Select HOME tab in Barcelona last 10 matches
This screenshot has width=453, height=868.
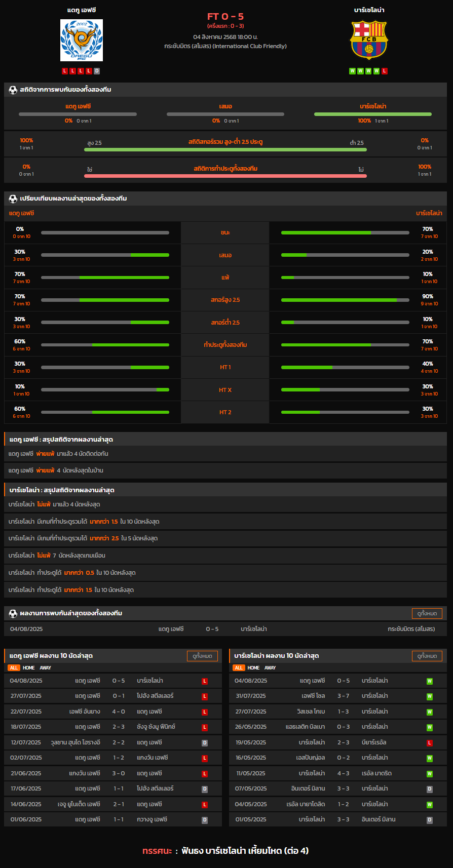coord(253,668)
